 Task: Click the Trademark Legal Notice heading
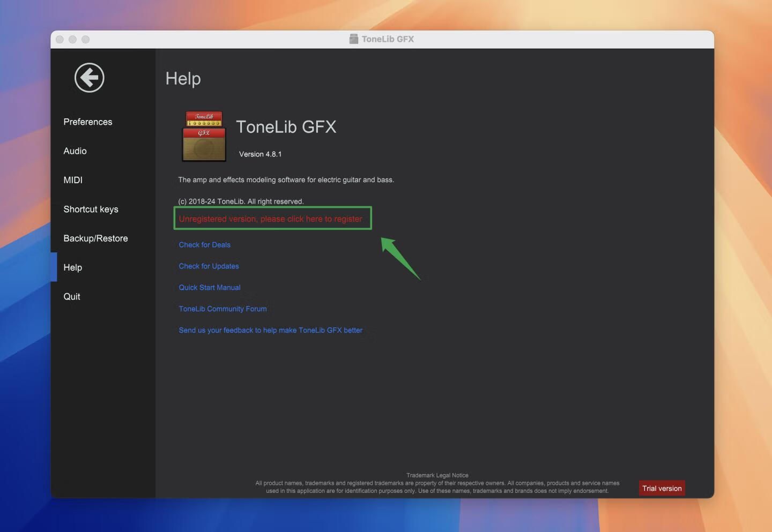click(x=437, y=475)
